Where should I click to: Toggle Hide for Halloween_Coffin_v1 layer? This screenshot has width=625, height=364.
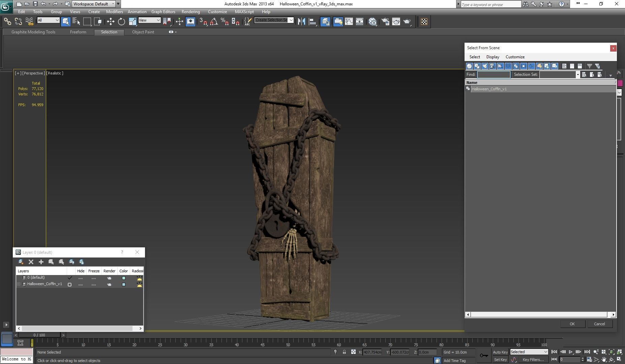81,284
